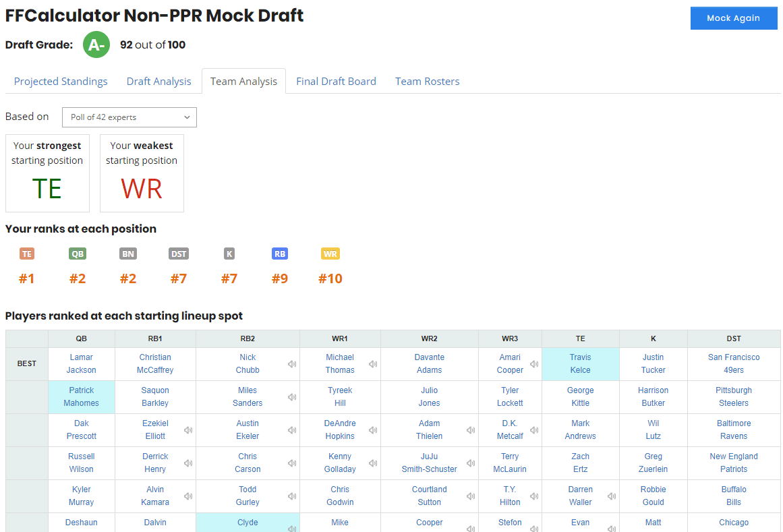Viewport: 783px width, 532px height.
Task: Open Justin Tucker kicker link
Action: point(653,364)
